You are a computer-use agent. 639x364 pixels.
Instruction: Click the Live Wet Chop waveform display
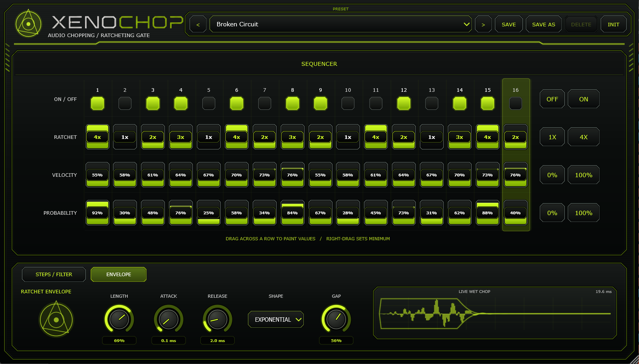coord(495,313)
